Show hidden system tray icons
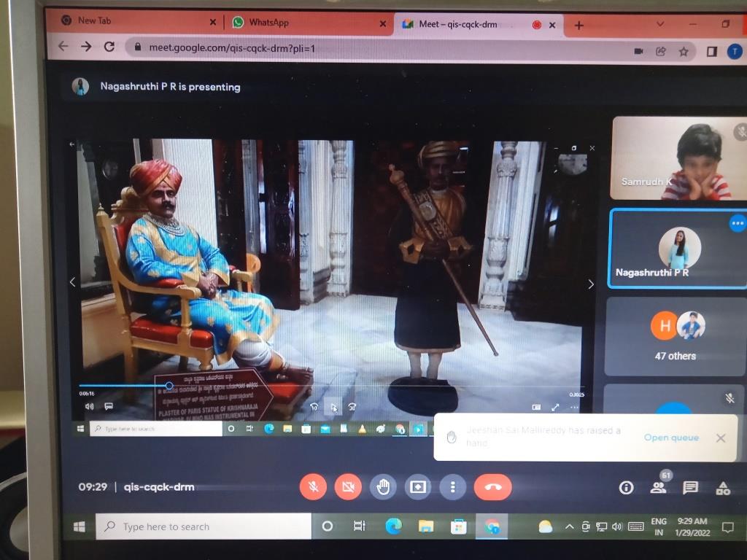The width and height of the screenshot is (747, 560). pos(569,526)
